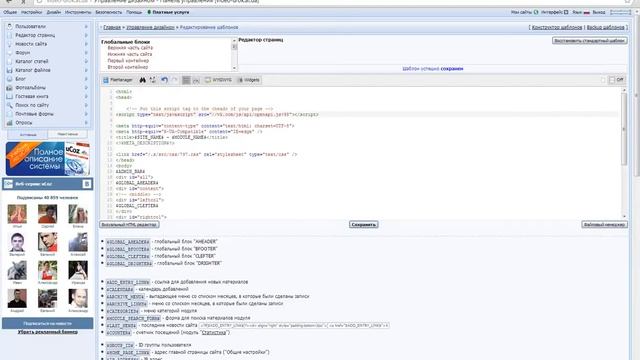
Task: Expand the Каталог статей arrow in sidebar
Action: tap(86, 61)
